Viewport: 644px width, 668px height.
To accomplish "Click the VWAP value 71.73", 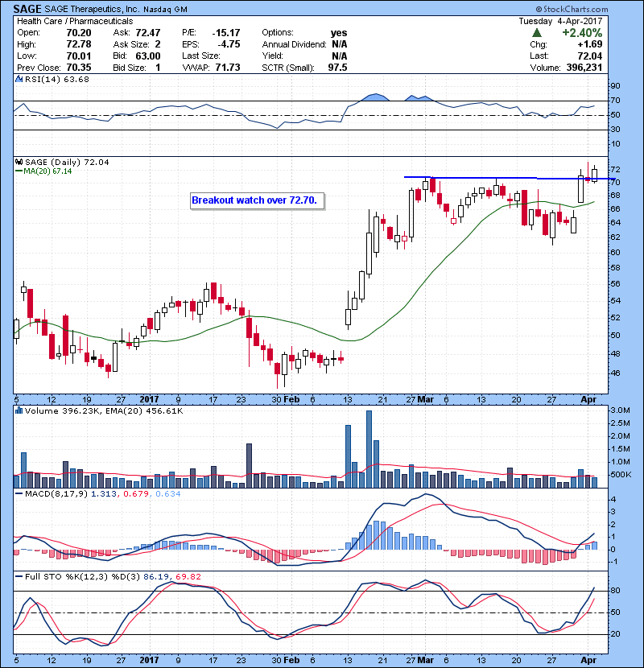I will 228,68.
